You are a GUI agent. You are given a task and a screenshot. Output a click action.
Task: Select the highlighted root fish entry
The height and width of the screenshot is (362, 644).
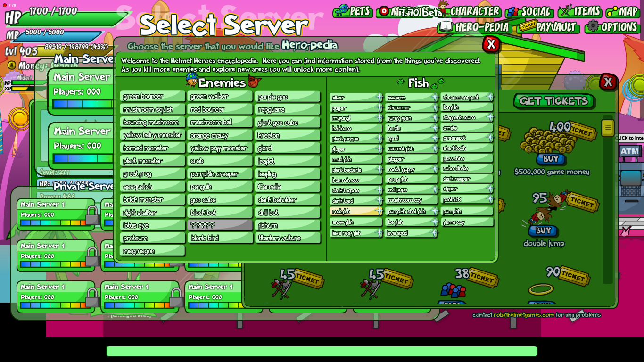(356, 212)
